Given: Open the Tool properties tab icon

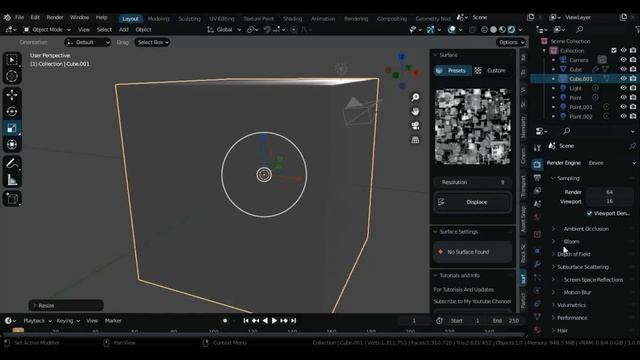Looking at the screenshot, I should [537, 147].
